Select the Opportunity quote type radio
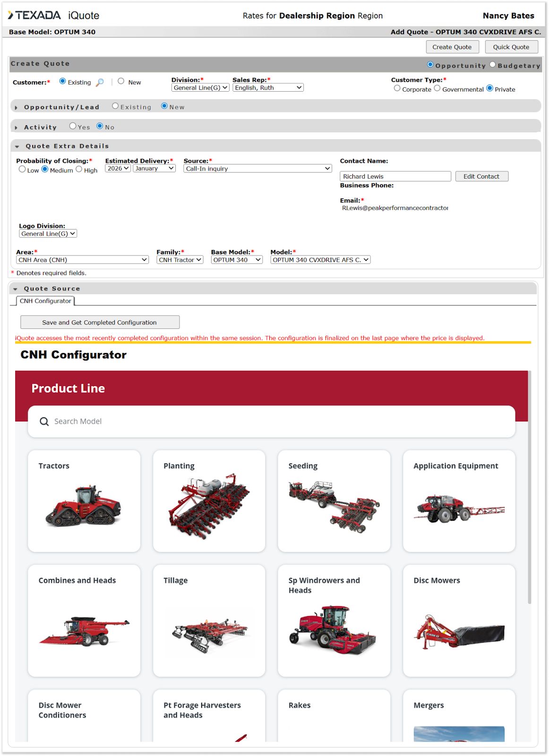549x756 pixels. click(x=430, y=65)
